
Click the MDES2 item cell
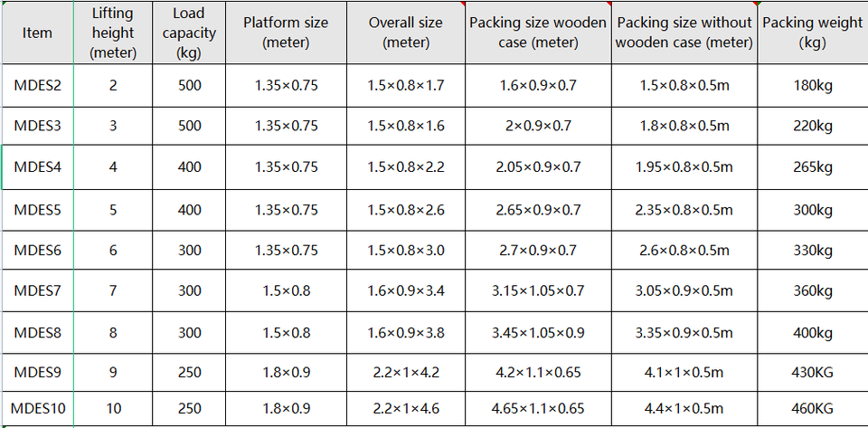point(38,85)
